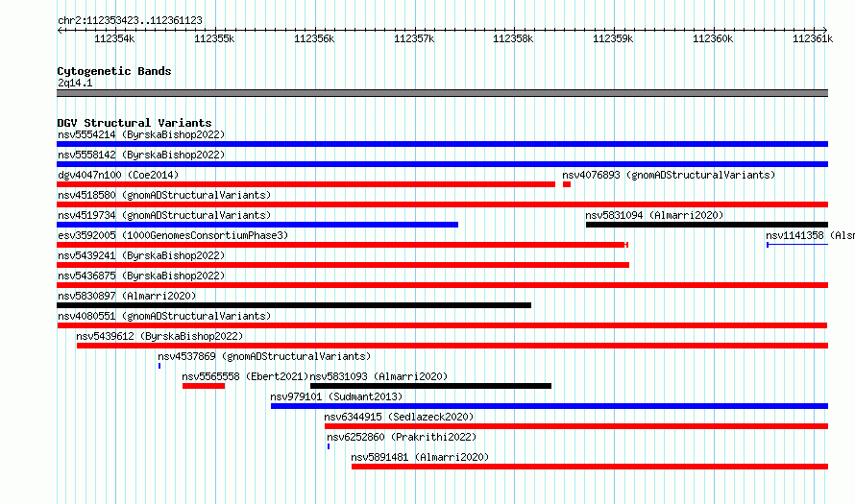Click the nsv5891481 (Almarri2020) red bar

(x=590, y=467)
